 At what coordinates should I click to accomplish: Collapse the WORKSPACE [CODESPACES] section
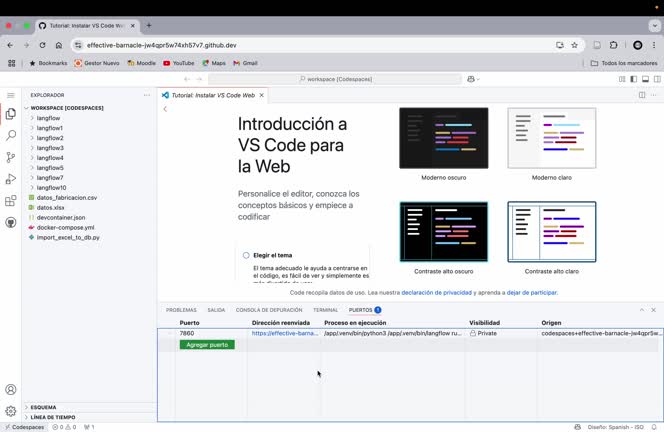point(67,108)
